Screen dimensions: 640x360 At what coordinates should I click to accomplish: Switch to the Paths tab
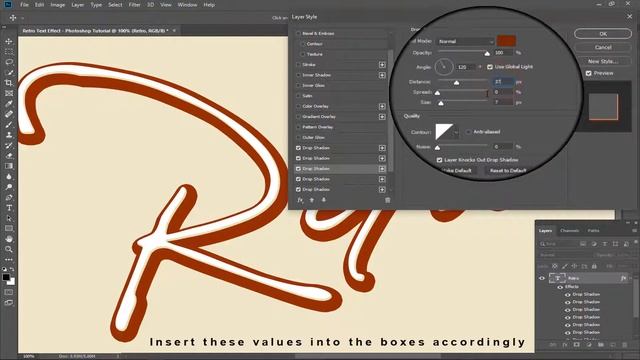click(593, 231)
